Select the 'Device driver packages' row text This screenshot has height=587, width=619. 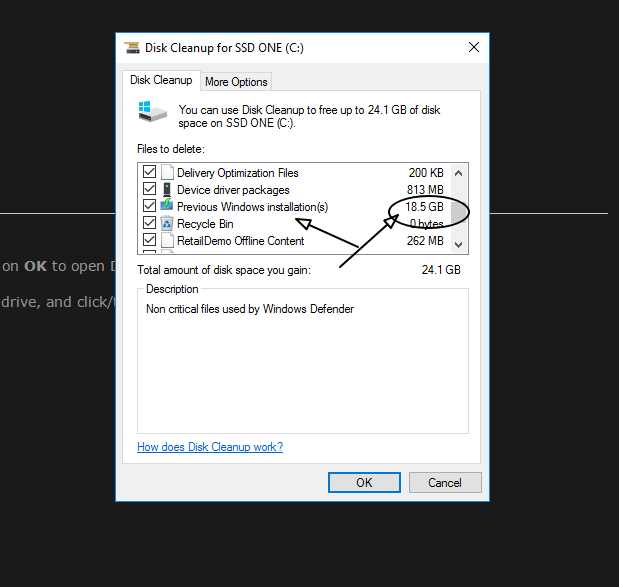coord(233,190)
